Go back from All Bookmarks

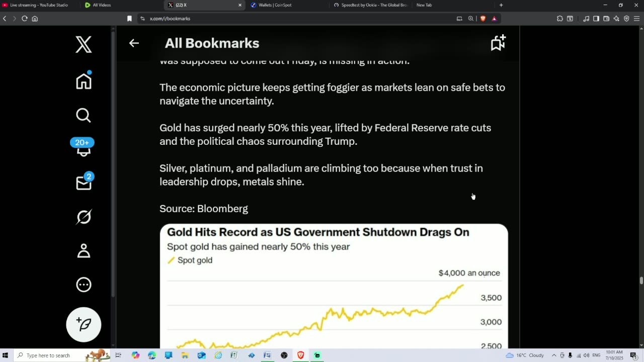tap(134, 43)
